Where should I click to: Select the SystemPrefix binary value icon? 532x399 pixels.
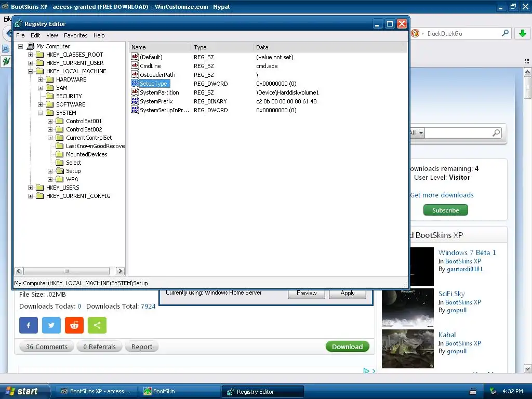(135, 101)
